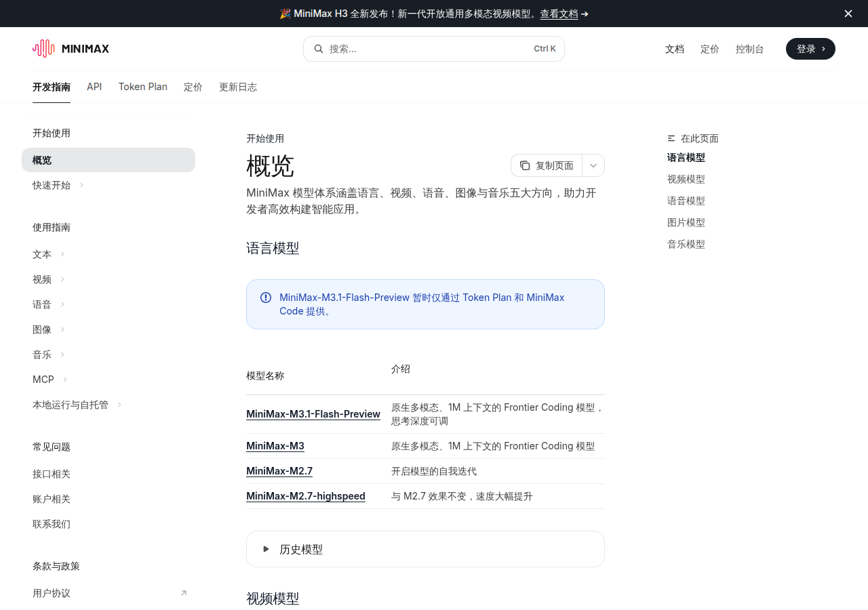Open 定价 link in the top header
This screenshot has height=610, width=868.
(x=710, y=49)
